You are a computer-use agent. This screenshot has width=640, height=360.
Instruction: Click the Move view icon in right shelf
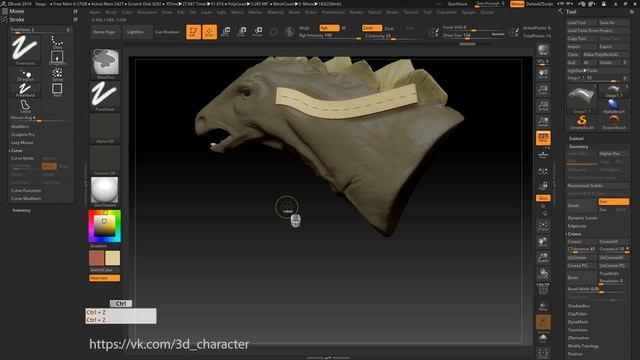click(x=543, y=242)
